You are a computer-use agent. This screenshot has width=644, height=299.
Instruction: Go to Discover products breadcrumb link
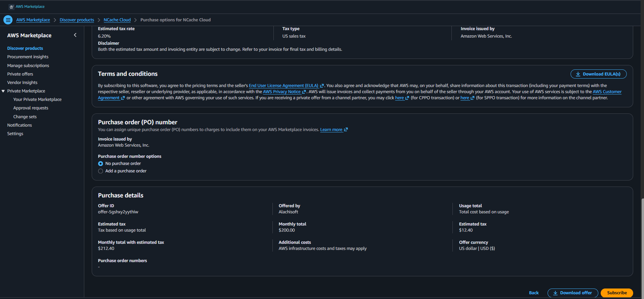77,20
